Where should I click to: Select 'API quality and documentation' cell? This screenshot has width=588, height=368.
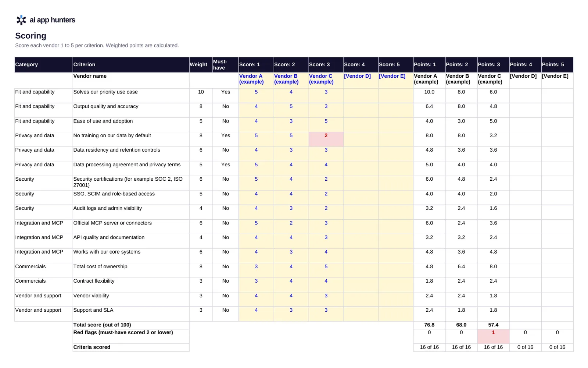click(131, 241)
